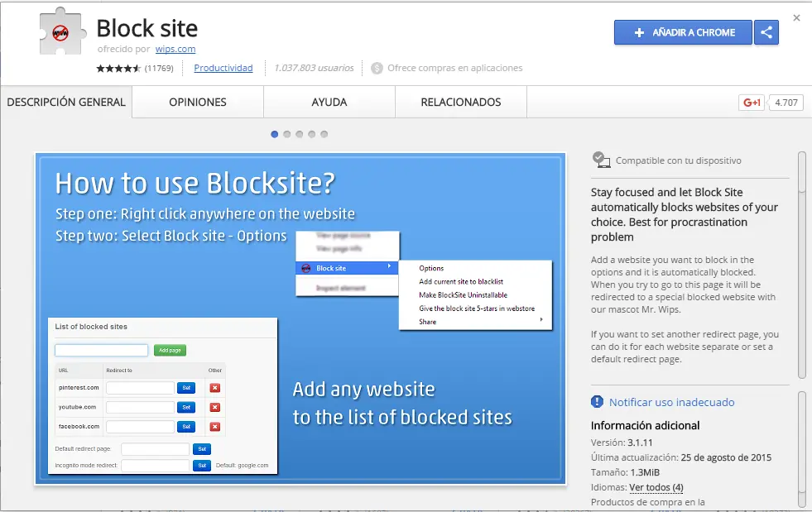812x512 pixels.
Task: Click the compatible device checkmark icon
Action: pyautogui.click(x=601, y=160)
